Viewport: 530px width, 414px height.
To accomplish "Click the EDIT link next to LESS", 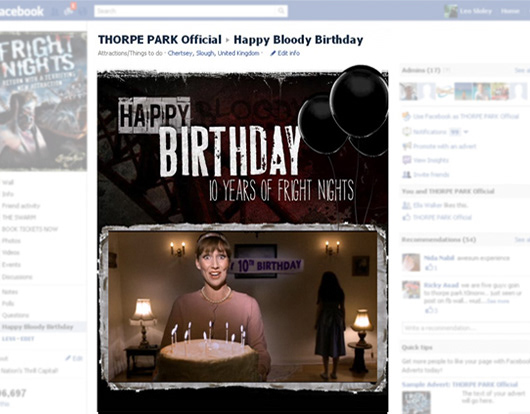I will coord(26,339).
